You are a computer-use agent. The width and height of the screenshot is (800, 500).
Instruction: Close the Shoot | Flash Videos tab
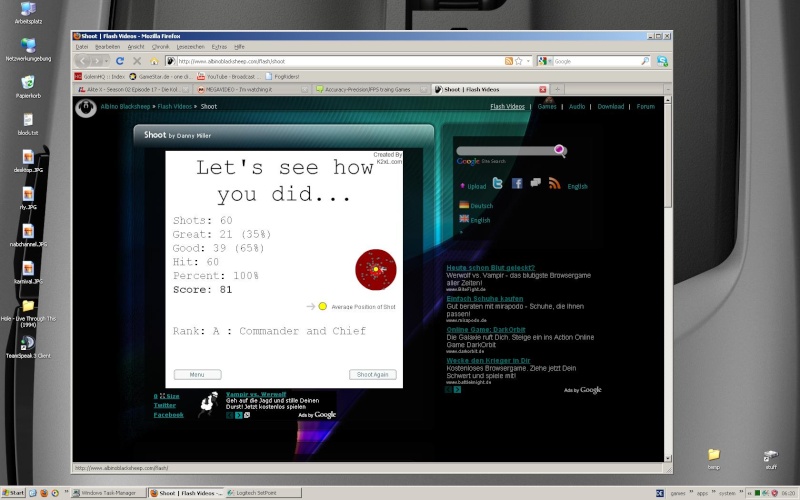543,89
